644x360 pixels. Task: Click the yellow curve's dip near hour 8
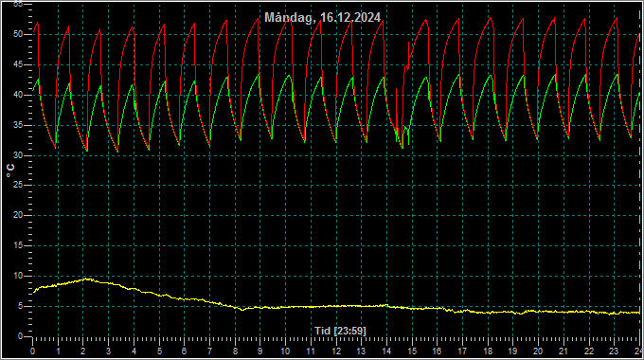click(x=242, y=309)
